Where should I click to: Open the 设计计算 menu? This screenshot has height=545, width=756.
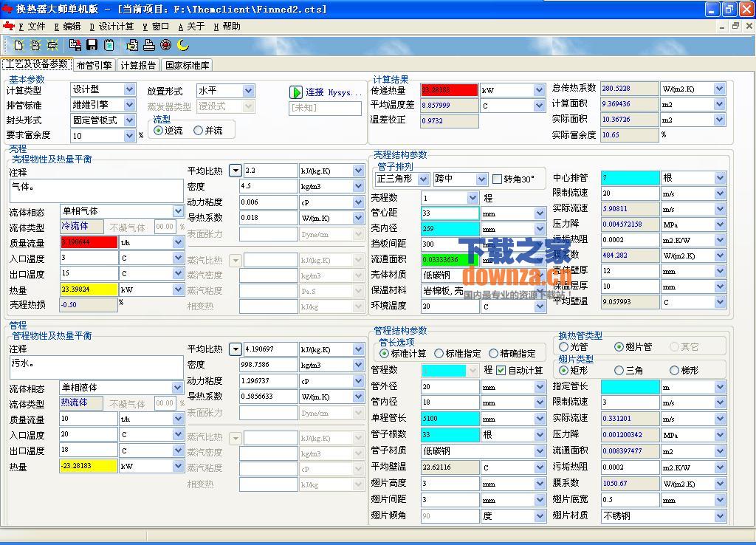111,27
